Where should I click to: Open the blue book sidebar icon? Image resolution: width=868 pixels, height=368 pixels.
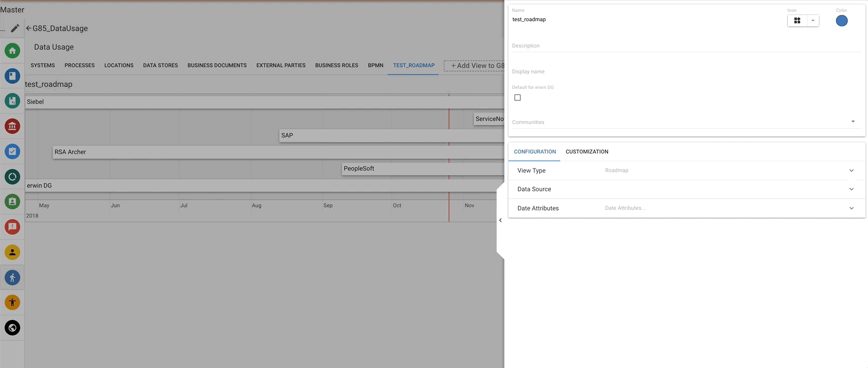point(12,76)
